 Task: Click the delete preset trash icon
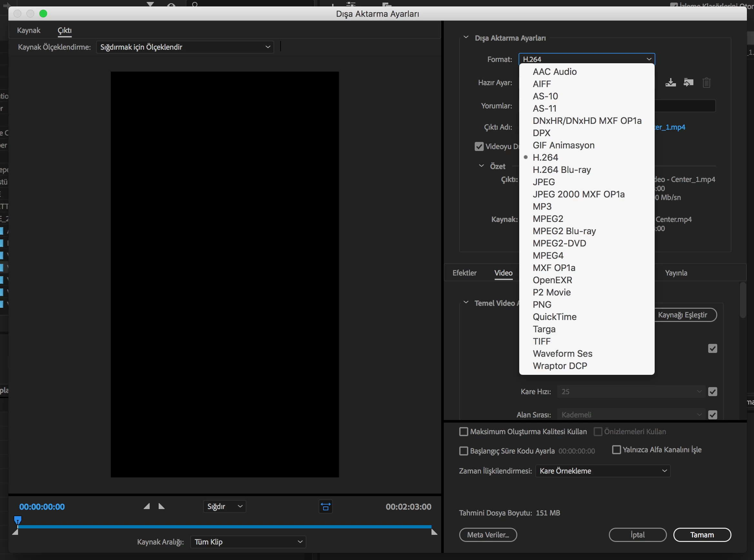(x=706, y=82)
